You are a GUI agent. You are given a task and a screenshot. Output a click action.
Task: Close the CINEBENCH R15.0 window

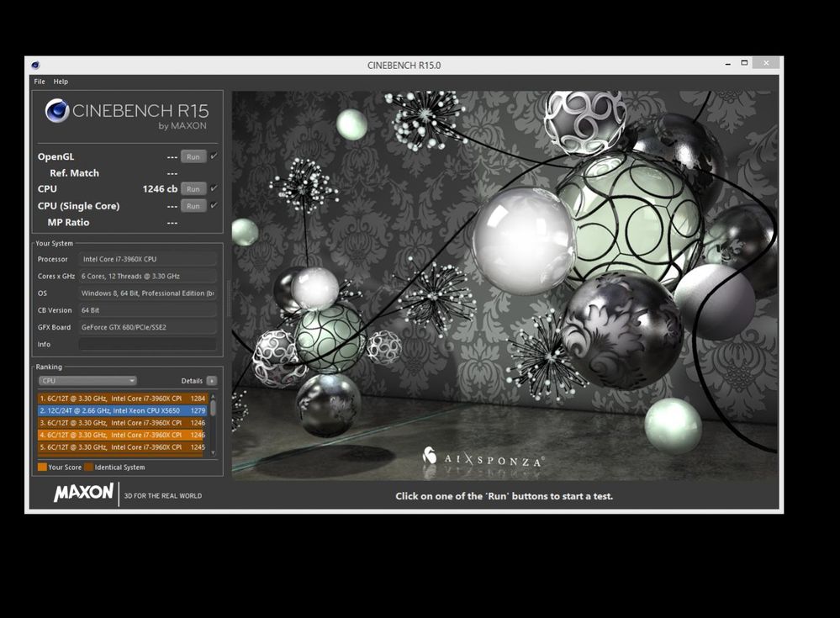click(x=766, y=63)
